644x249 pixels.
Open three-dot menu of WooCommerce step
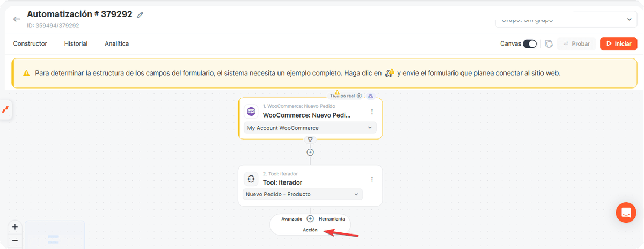[372, 112]
